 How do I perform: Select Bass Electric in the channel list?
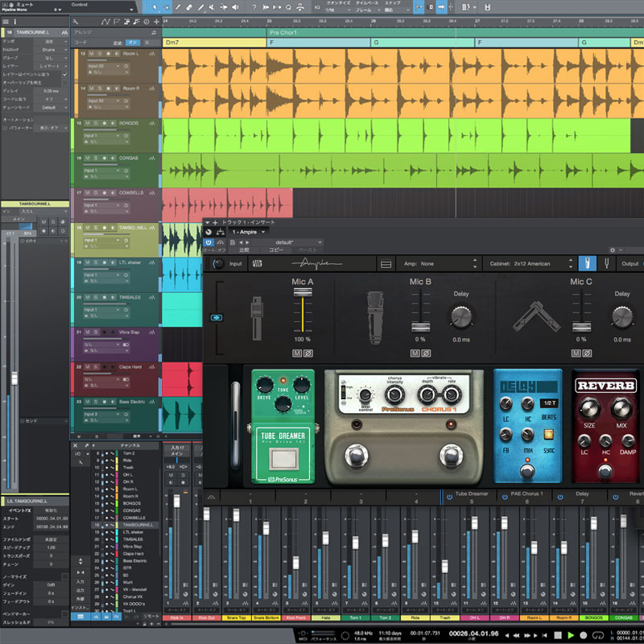126,561
